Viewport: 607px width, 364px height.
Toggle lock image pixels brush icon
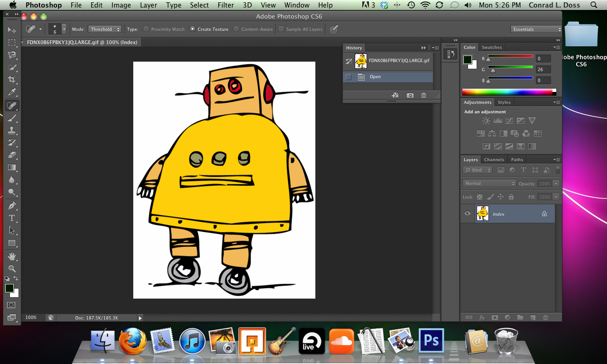click(x=490, y=197)
